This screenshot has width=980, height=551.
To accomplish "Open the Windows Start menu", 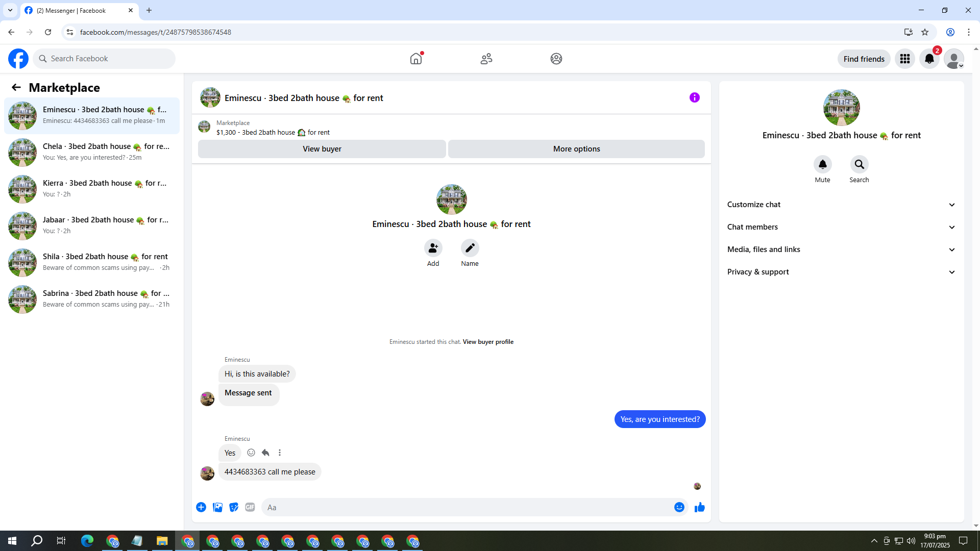I will pyautogui.click(x=12, y=541).
